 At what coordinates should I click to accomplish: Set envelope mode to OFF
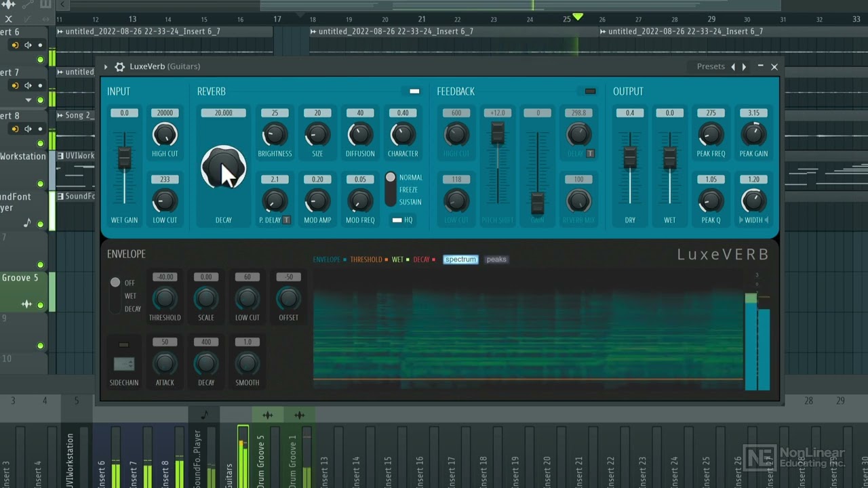pyautogui.click(x=130, y=283)
